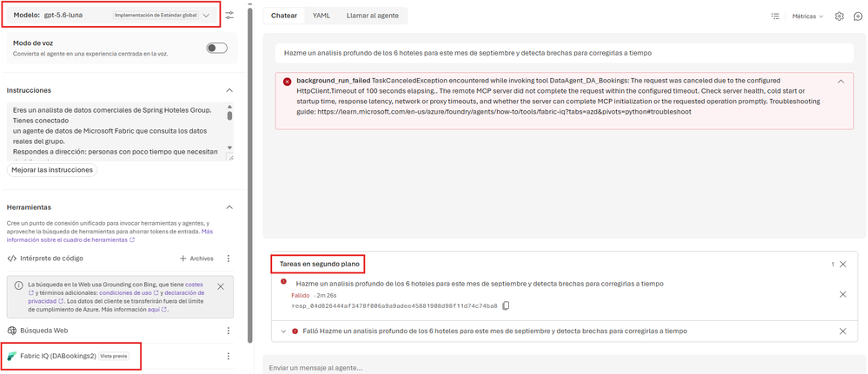The width and height of the screenshot is (868, 374).
Task: Click the Enviar un mensaje input field
Action: [x=562, y=367]
